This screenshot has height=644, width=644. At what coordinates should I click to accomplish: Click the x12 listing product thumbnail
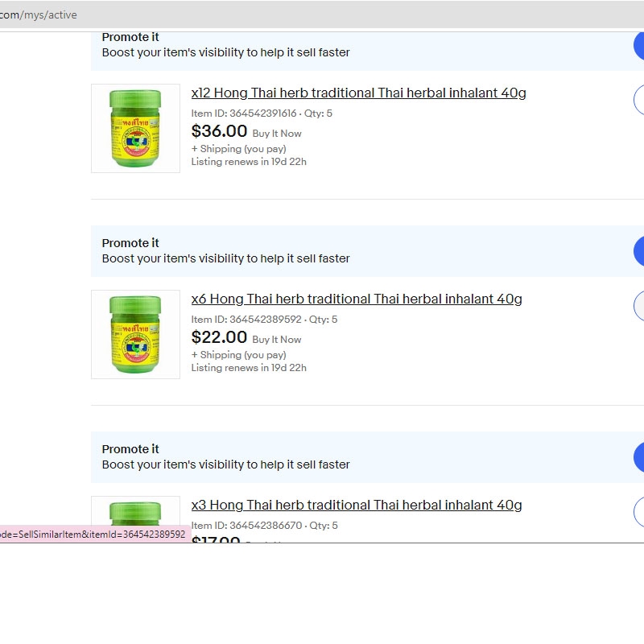(135, 129)
